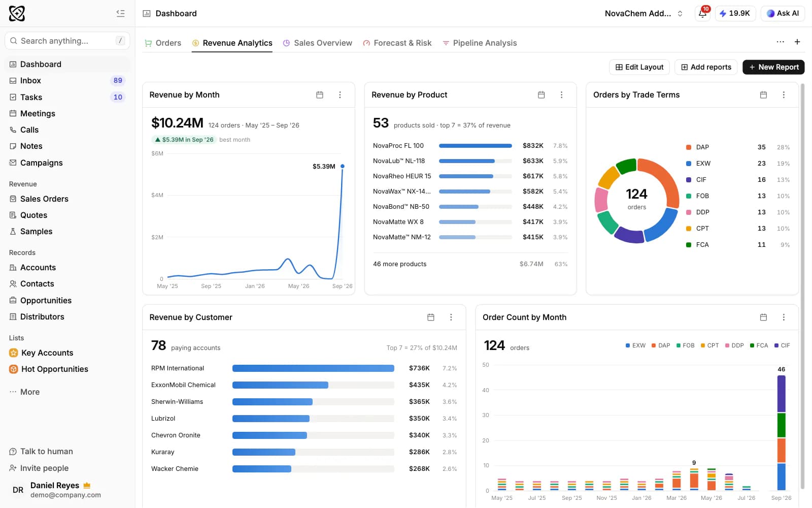
Task: Open the 19.9K credits indicator
Action: (735, 13)
